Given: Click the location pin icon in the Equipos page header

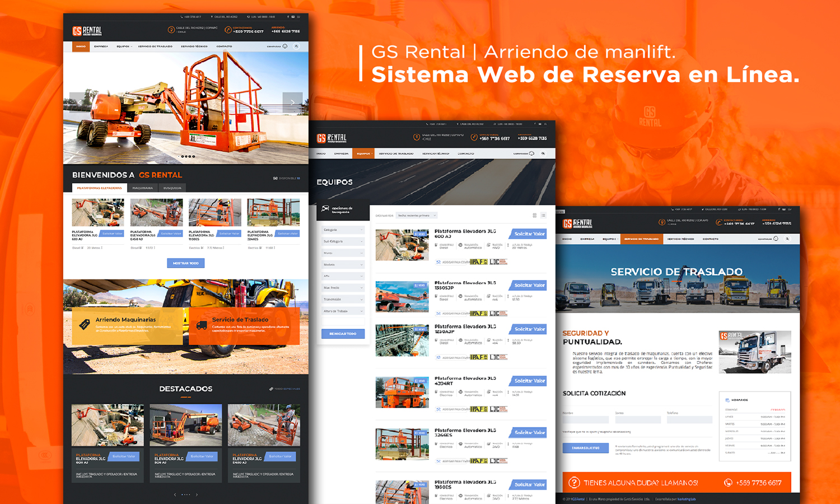Looking at the screenshot, I should (x=416, y=137).
